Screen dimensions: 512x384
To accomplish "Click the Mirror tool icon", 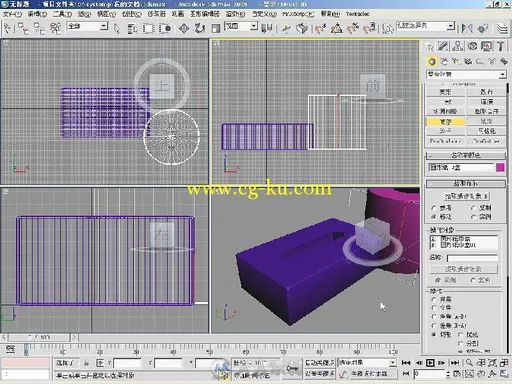I will pyautogui.click(x=467, y=29).
